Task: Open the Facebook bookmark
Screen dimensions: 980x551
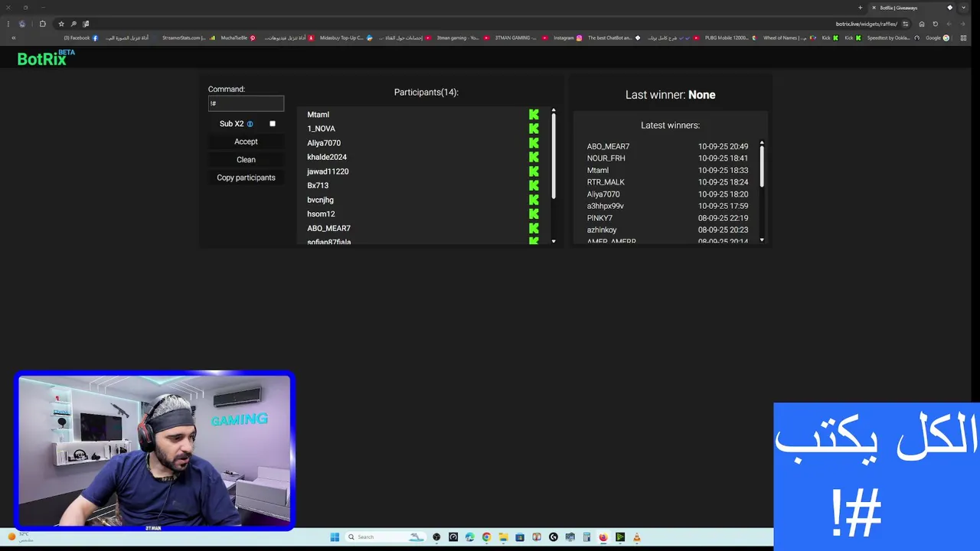Action: (80, 37)
